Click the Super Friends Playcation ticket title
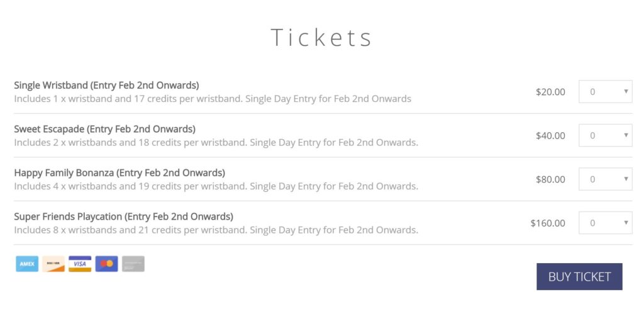Screen dimensions: 644x314 click(x=123, y=216)
